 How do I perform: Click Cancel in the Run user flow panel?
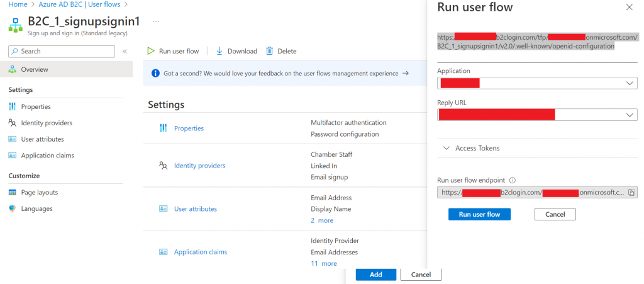point(555,214)
